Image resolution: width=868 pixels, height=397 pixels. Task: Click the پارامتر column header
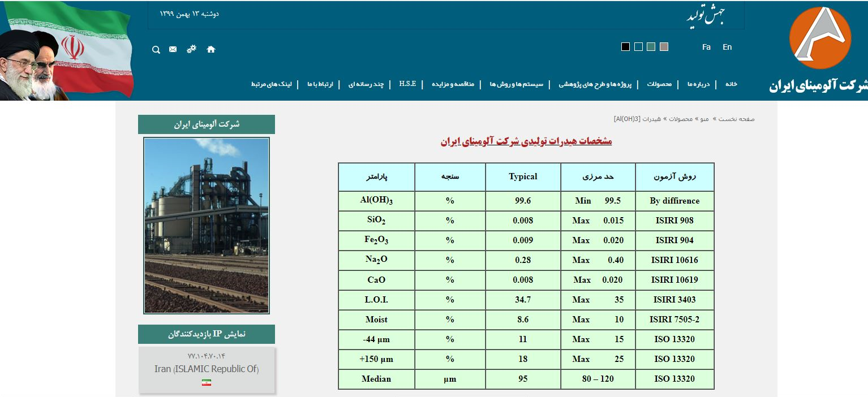[376, 176]
